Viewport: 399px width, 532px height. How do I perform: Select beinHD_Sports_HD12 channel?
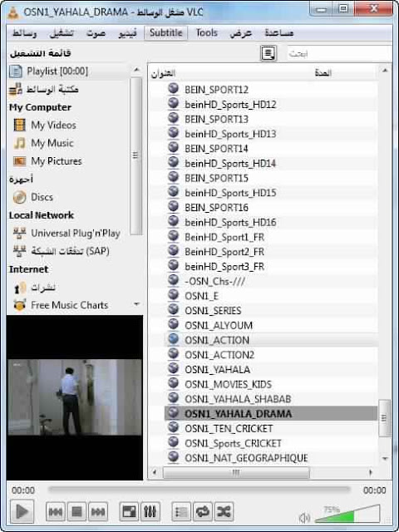point(230,105)
